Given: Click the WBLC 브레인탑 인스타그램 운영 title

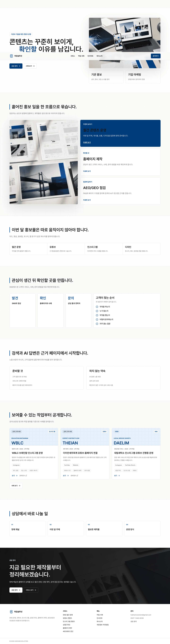Looking at the screenshot, I should point(27,453).
